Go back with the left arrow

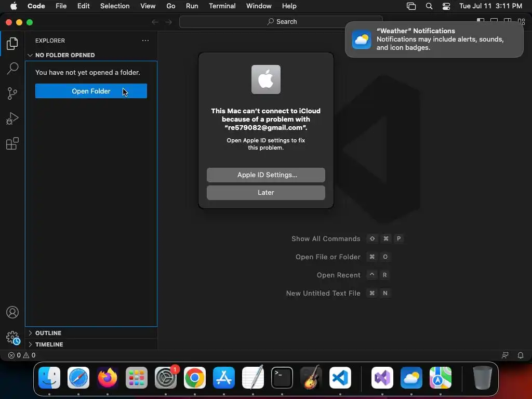point(155,22)
